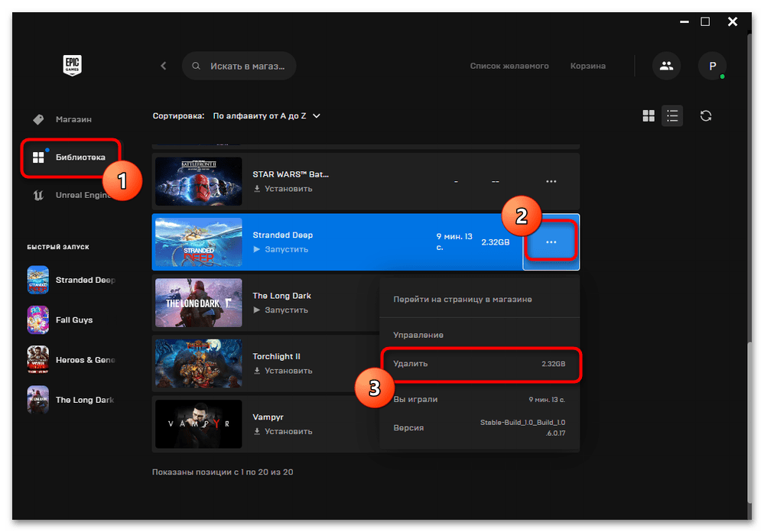The width and height of the screenshot is (764, 532).
Task: Open the three-dot menu for Stranded Deep
Action: point(551,242)
